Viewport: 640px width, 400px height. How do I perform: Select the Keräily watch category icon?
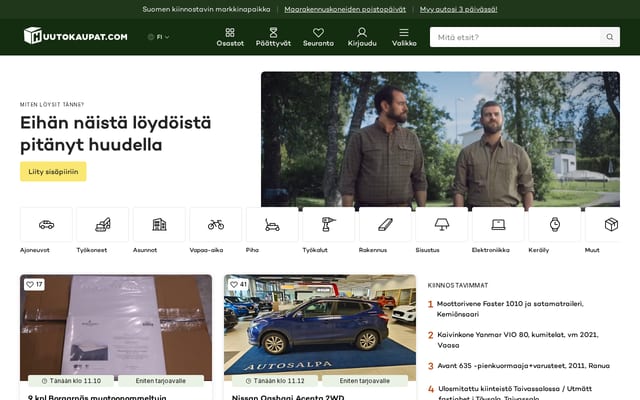(x=555, y=224)
